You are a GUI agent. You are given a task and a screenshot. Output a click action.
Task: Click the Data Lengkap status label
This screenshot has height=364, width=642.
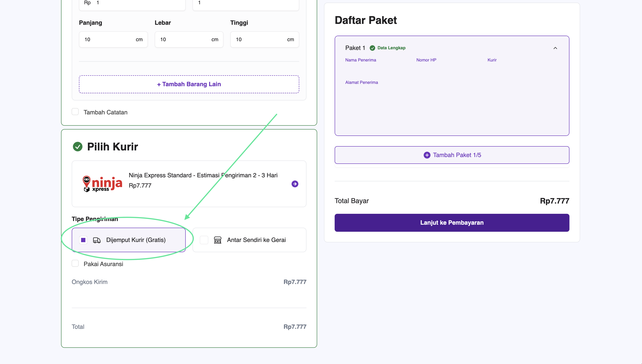[x=391, y=48]
